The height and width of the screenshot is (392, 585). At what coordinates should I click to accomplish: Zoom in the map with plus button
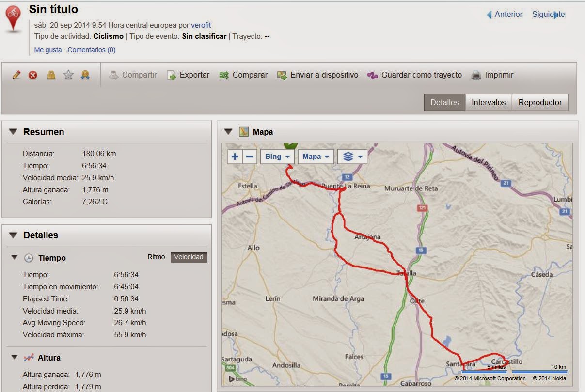click(x=235, y=157)
